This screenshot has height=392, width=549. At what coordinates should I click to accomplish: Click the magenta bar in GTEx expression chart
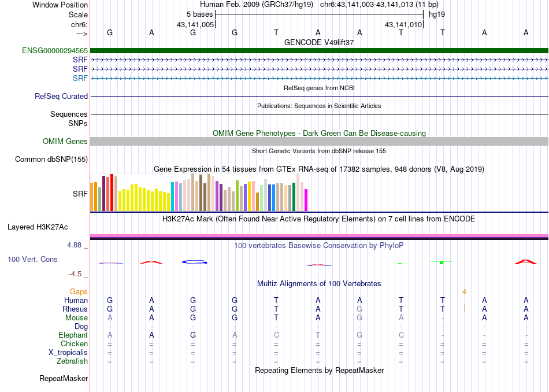(x=306, y=200)
